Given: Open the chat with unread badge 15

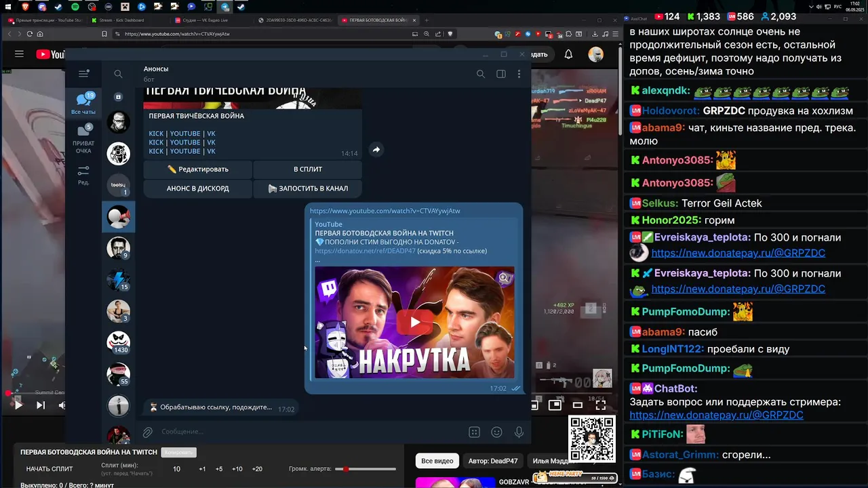Looking at the screenshot, I should 119,279.
